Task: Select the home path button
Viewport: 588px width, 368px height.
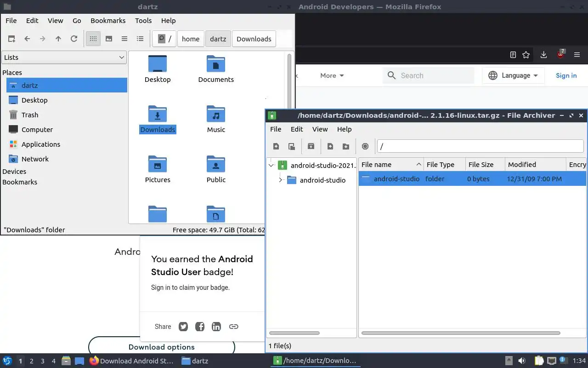Action: [191, 39]
